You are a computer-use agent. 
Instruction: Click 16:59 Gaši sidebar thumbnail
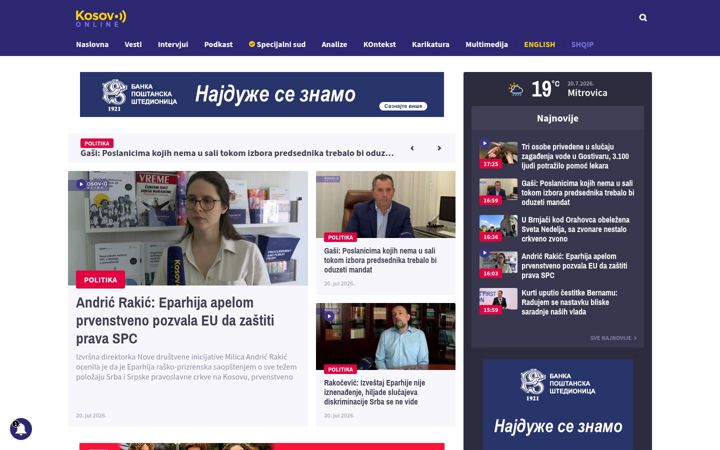tap(498, 192)
